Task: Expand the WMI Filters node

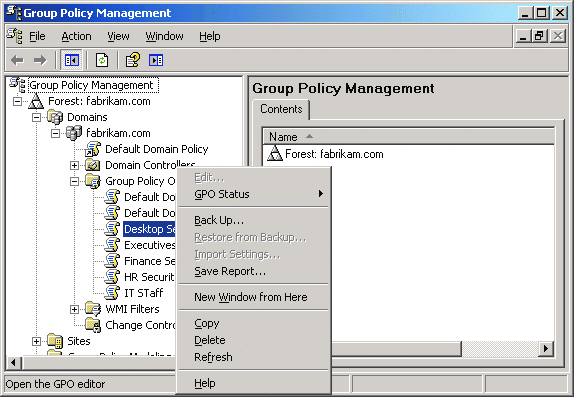Action: tap(74, 309)
